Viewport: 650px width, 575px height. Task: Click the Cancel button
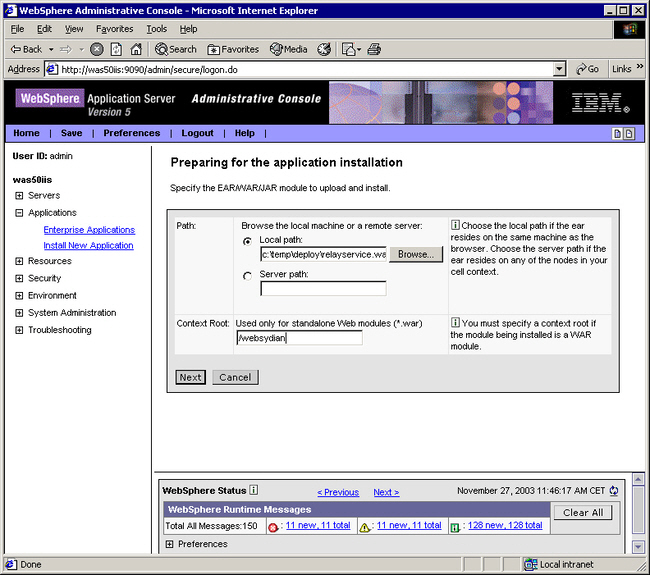[235, 377]
